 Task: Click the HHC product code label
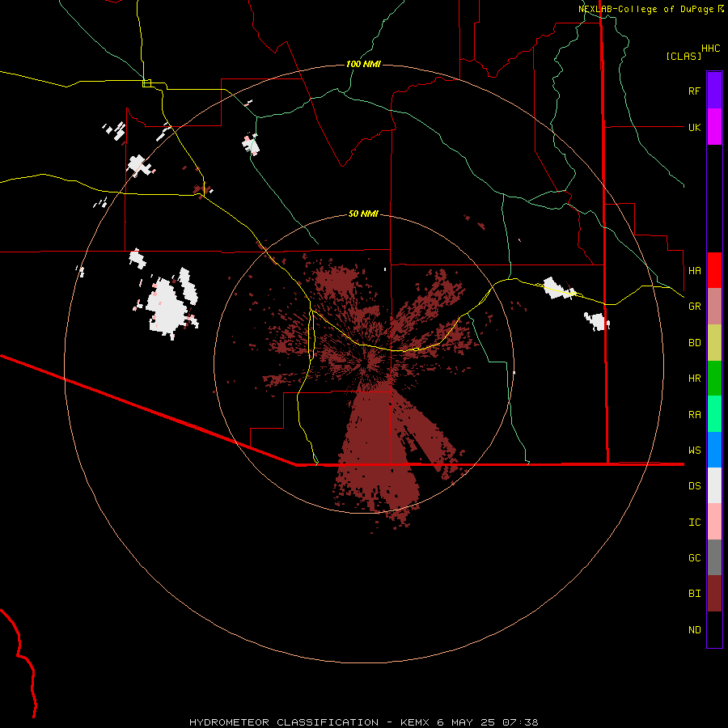coord(710,49)
